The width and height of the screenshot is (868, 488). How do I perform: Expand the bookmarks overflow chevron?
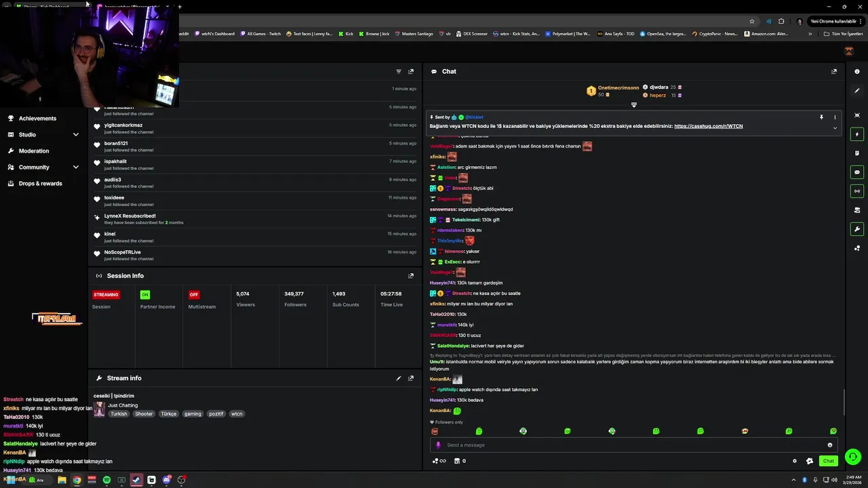(810, 34)
